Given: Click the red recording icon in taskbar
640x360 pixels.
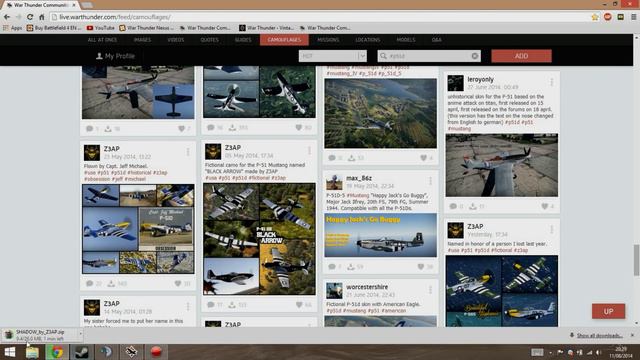Looking at the screenshot, I should (156, 351).
